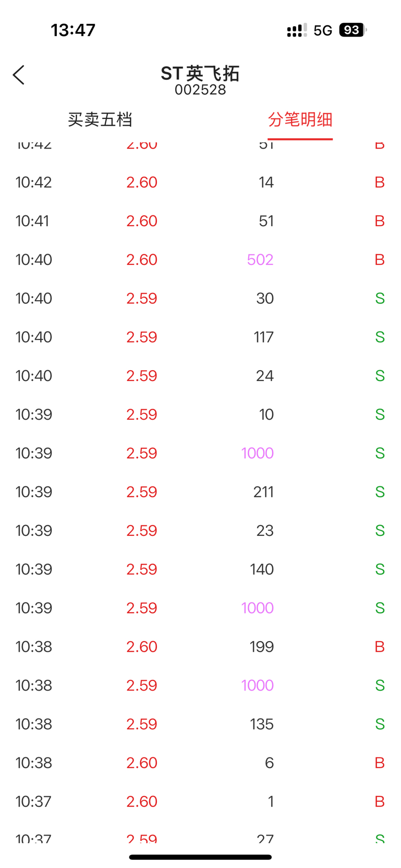Select the 分笔明细 tab

pyautogui.click(x=300, y=120)
